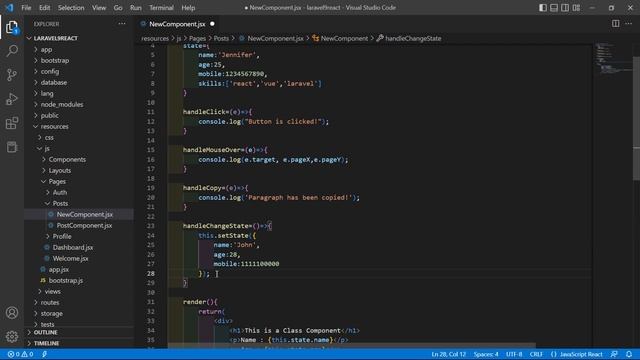Click the VS Code logo icon
Image resolution: width=640 pixels, height=360 pixels.
(x=9, y=7)
